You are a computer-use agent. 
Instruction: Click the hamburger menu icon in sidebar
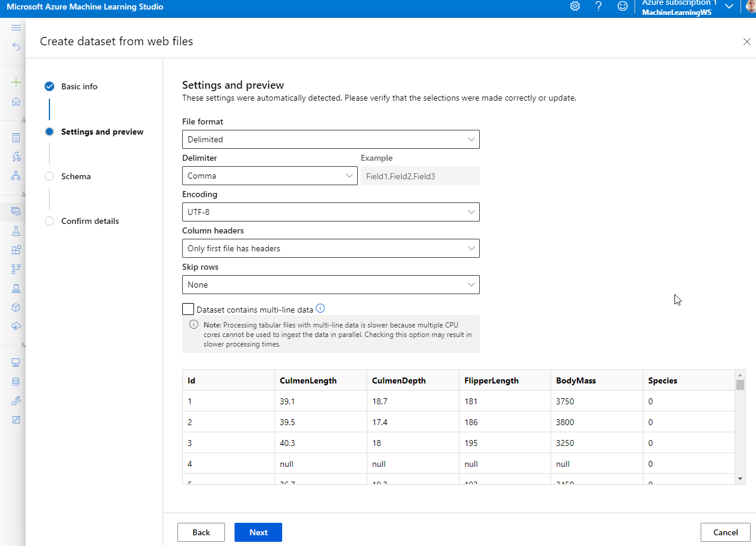(16, 28)
